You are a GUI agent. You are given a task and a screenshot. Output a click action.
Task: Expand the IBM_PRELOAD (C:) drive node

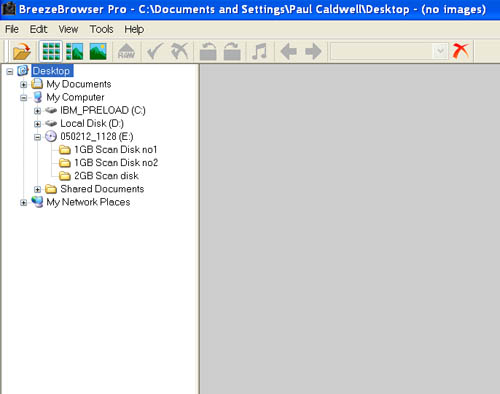tap(37, 111)
